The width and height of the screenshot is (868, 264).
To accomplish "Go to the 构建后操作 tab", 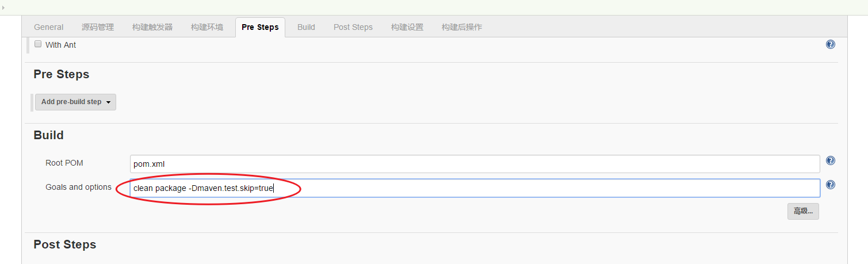I will 462,27.
